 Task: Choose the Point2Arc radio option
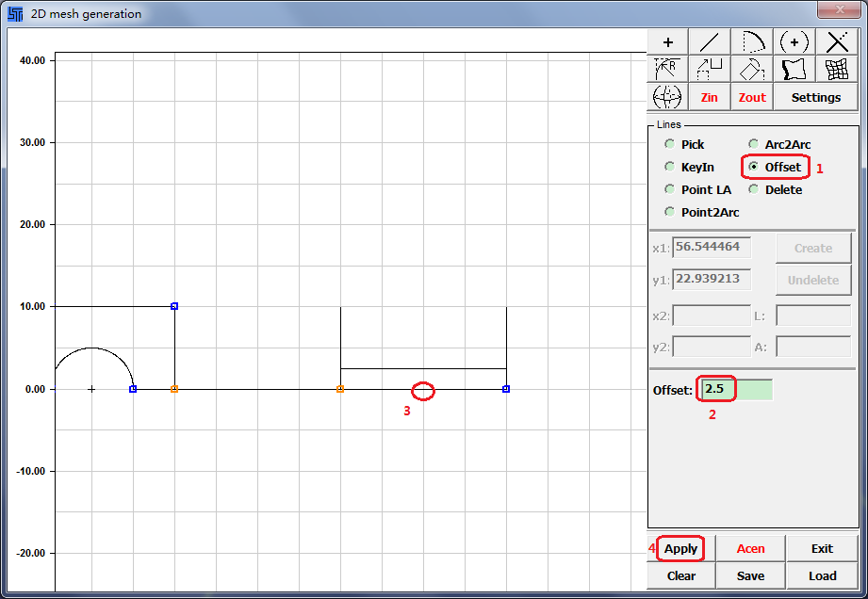tap(702, 213)
